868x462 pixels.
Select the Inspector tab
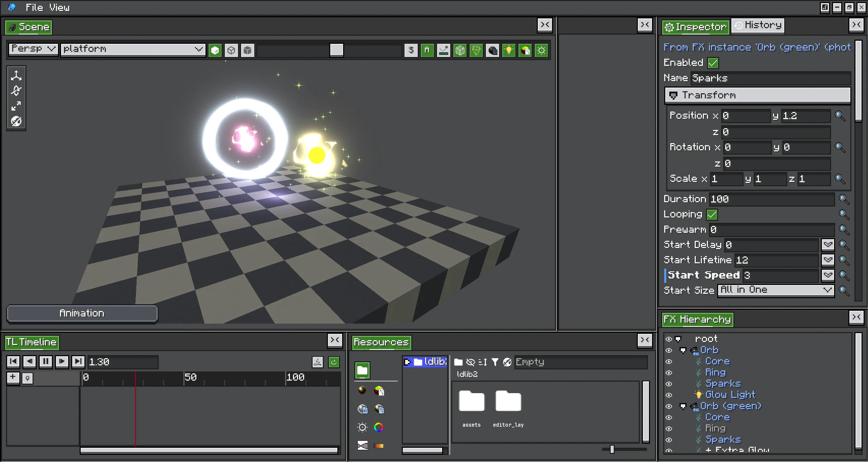[x=695, y=27]
